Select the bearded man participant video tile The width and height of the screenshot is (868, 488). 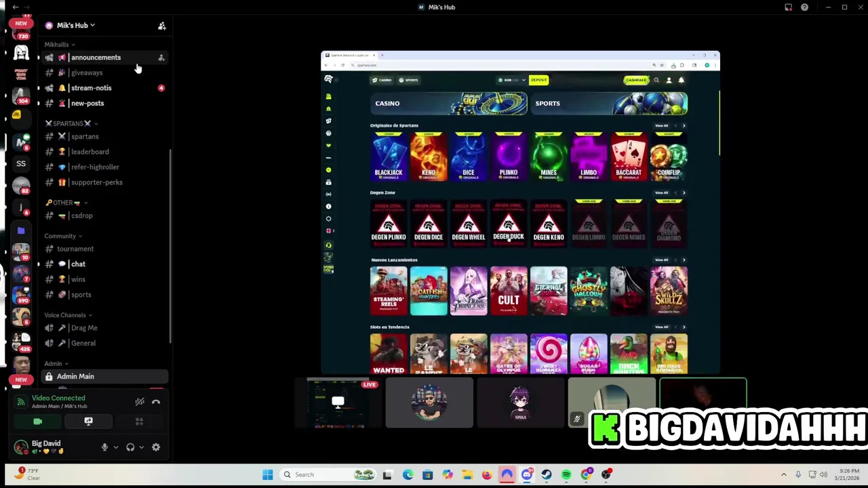coord(429,403)
